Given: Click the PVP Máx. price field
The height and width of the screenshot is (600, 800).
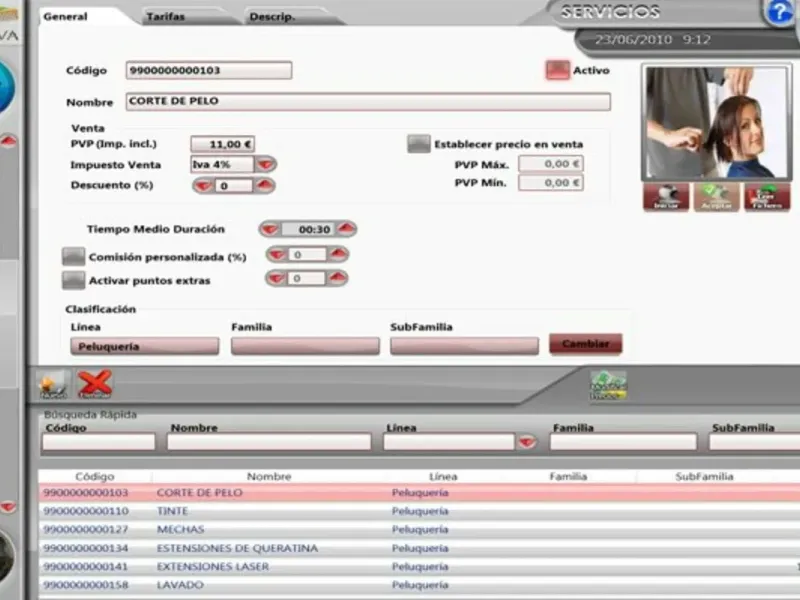Looking at the screenshot, I should pyautogui.click(x=551, y=164).
